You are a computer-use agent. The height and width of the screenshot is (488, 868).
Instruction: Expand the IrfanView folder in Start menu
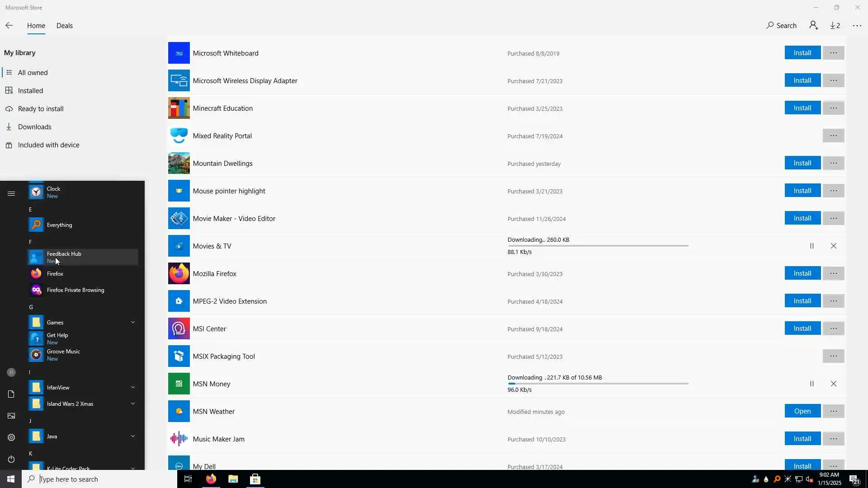[133, 387]
